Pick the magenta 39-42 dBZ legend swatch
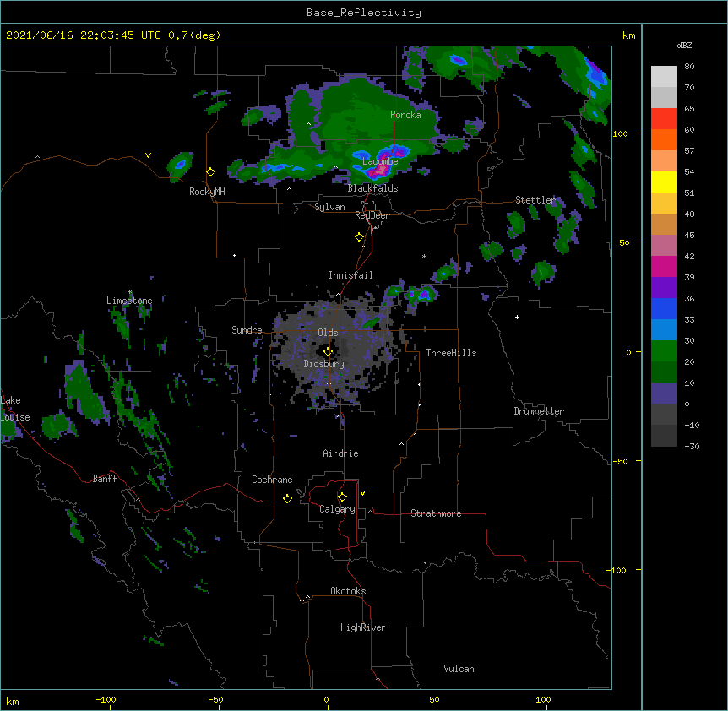The height and width of the screenshot is (711, 728). 664,266
